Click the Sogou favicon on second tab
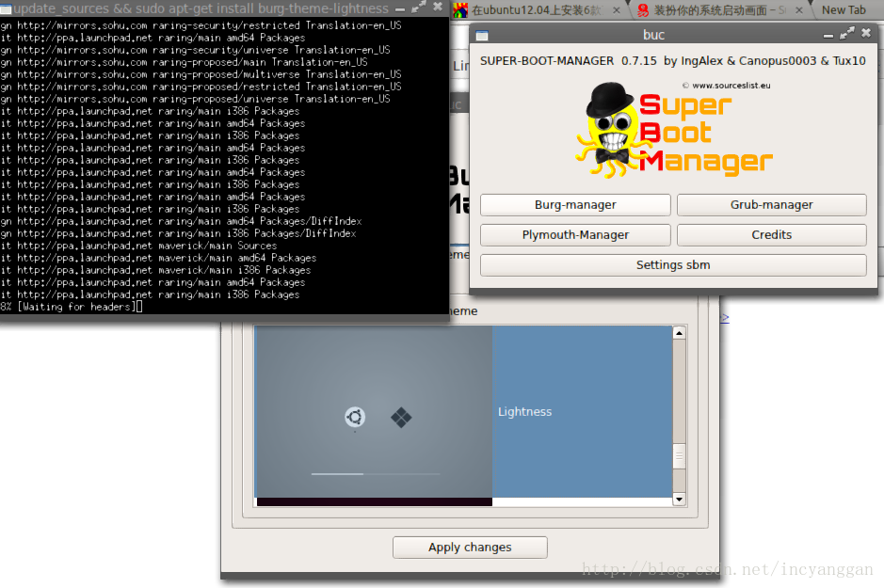 (x=643, y=10)
